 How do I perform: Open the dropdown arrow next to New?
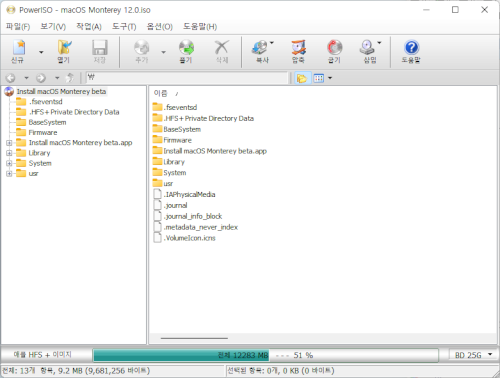(x=41, y=52)
